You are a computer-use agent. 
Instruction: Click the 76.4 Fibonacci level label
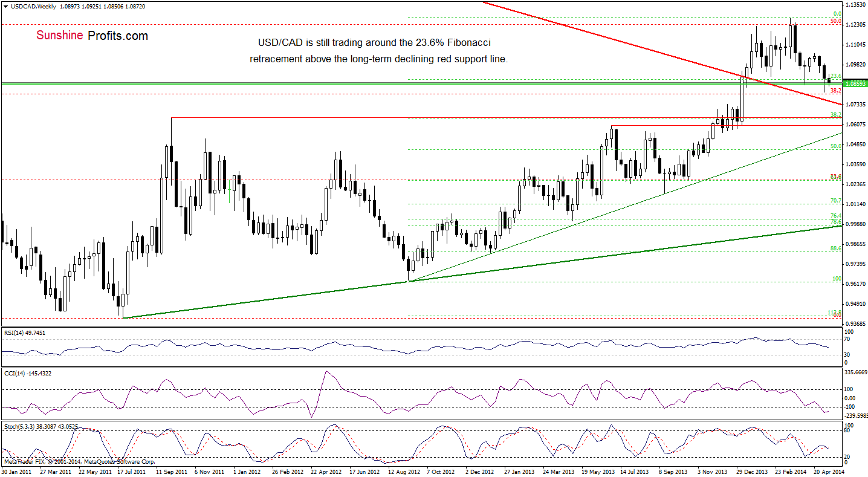pos(836,216)
